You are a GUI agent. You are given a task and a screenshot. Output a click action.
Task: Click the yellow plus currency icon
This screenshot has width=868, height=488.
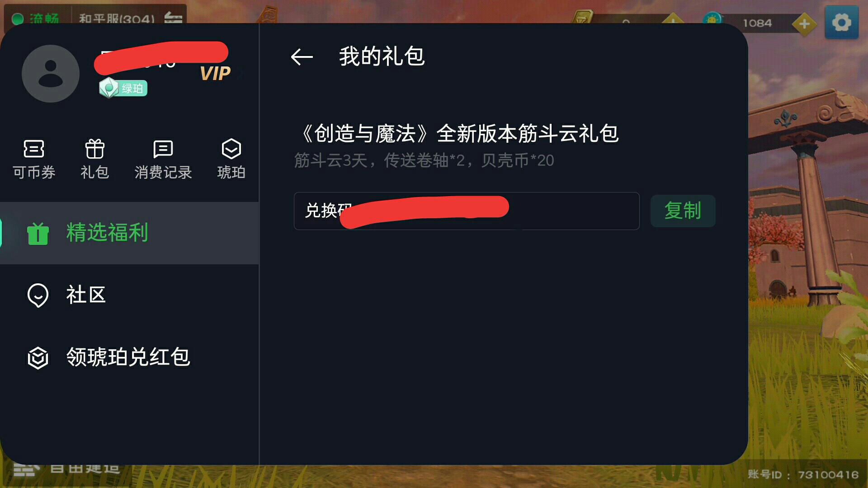point(804,23)
